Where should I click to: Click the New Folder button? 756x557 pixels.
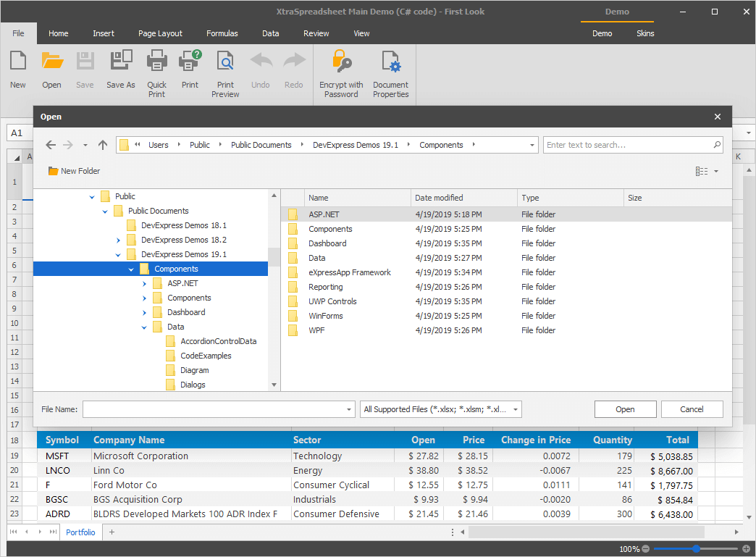pos(74,171)
